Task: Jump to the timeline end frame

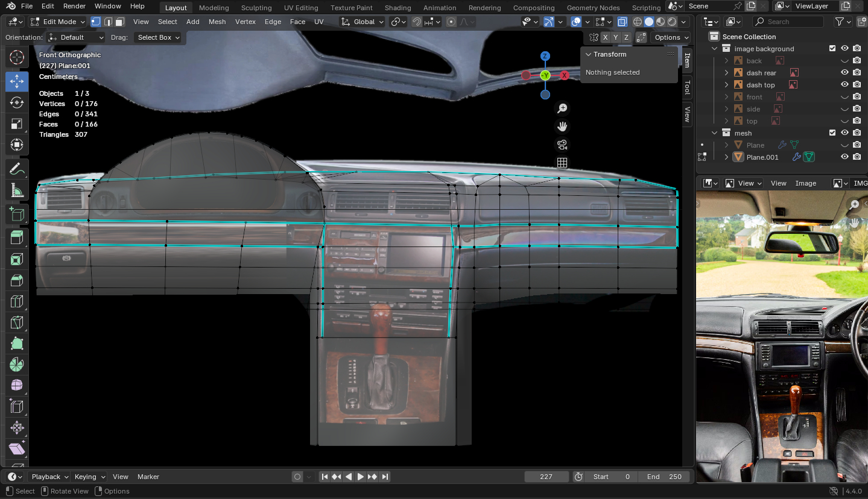Action: coord(385,477)
